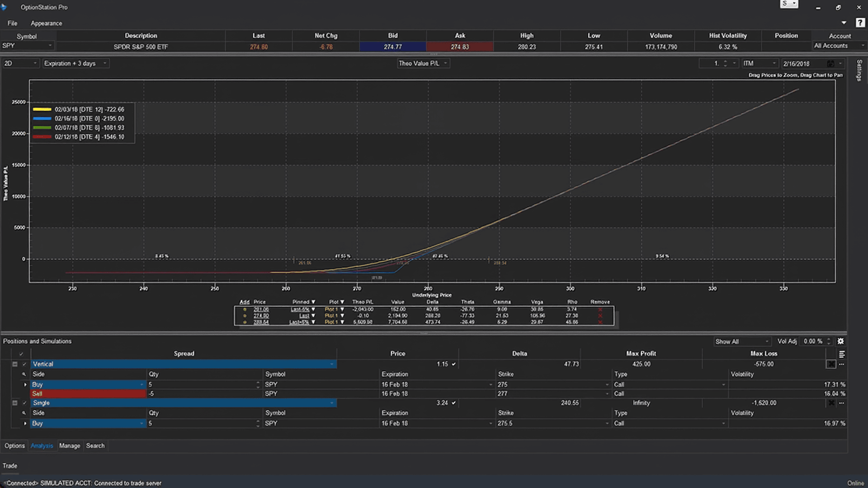Image resolution: width=868 pixels, height=488 pixels.
Task: Open the top-right menu arrow beside help
Action: click(x=844, y=23)
